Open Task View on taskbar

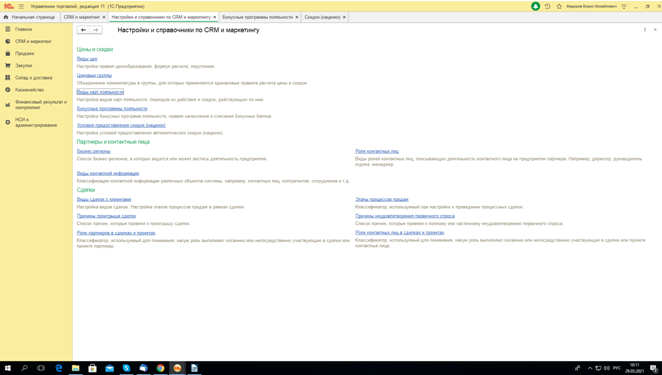41,368
